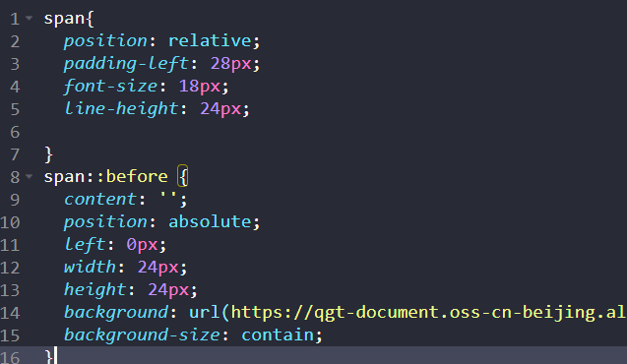Click the background url https link text
Image resolution: width=627 pixels, height=364 pixels.
tap(429, 313)
